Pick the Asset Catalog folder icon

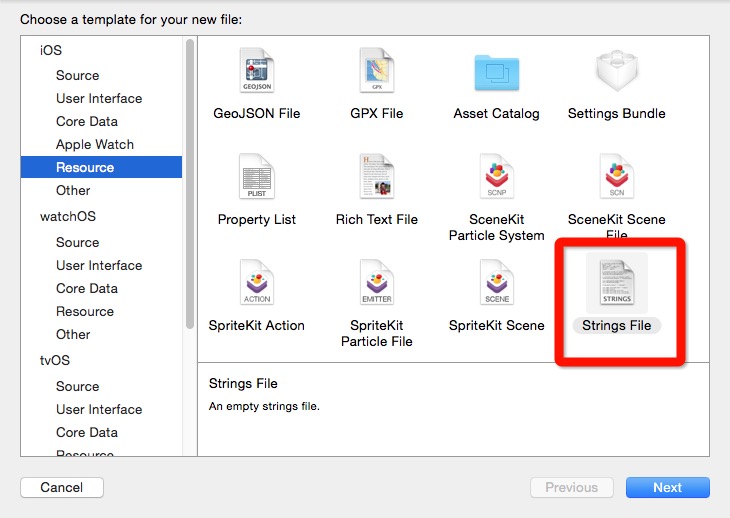[x=496, y=72]
